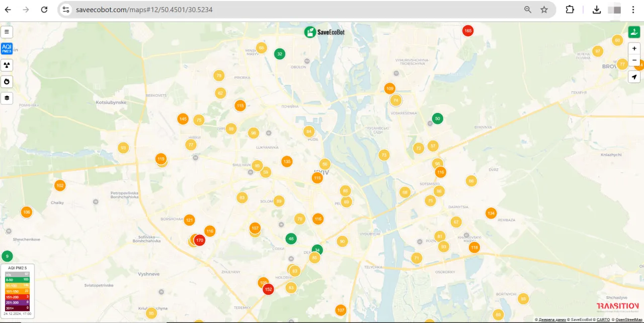Reload the page in the browser
Image resolution: width=644 pixels, height=323 pixels.
click(x=44, y=10)
